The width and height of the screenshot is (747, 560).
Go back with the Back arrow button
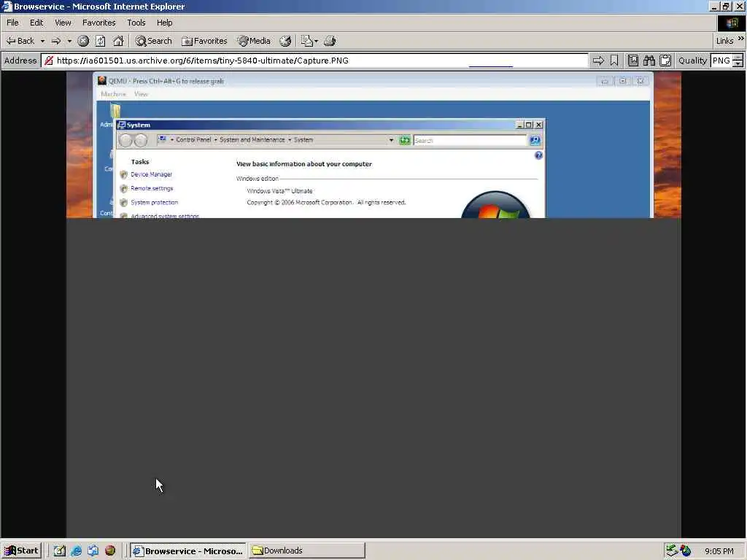click(x=20, y=41)
